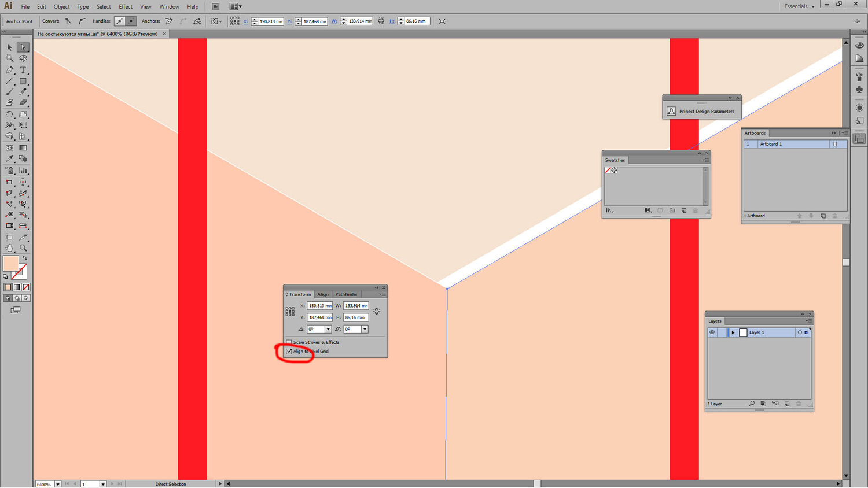Open Adobe Bridge from the menu bar
Image resolution: width=868 pixels, height=488 pixels.
click(x=215, y=6)
